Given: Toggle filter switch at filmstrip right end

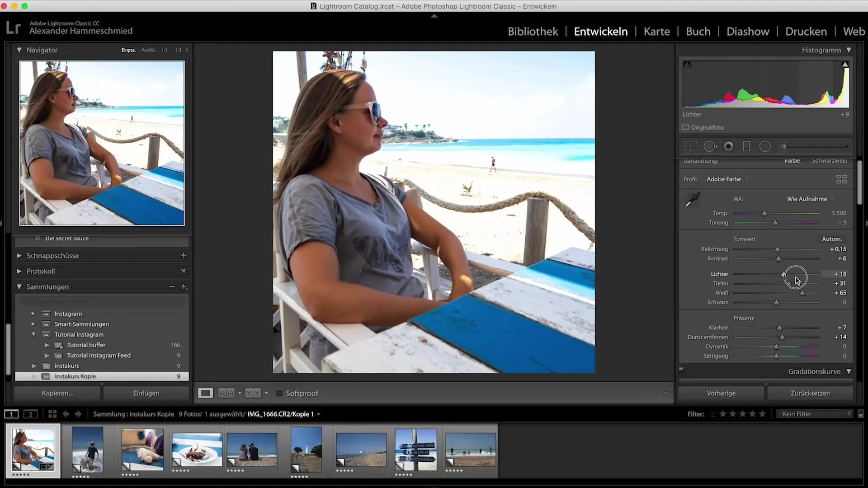Looking at the screenshot, I should (x=861, y=414).
